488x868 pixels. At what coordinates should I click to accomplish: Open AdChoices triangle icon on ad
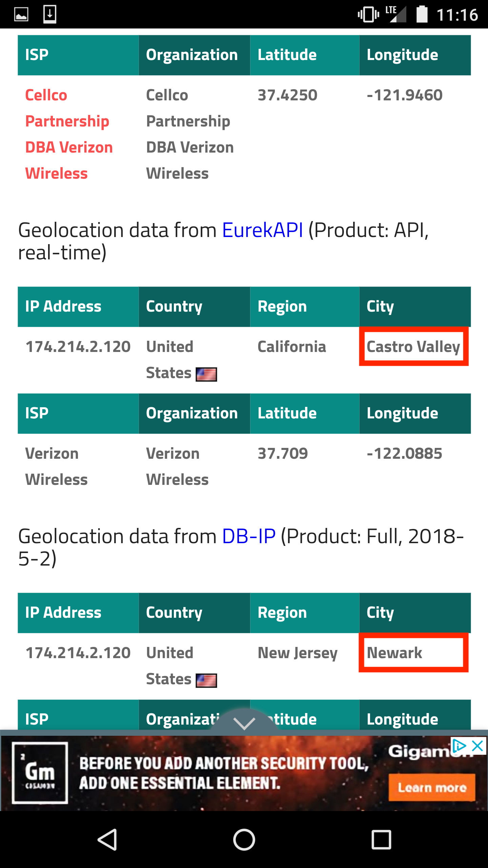tap(460, 746)
